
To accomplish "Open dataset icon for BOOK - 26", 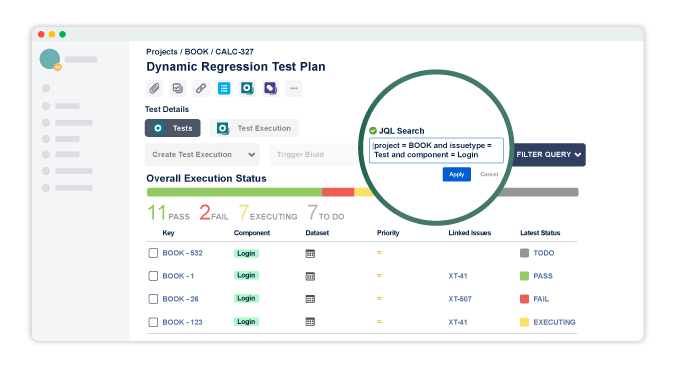I will click(310, 299).
